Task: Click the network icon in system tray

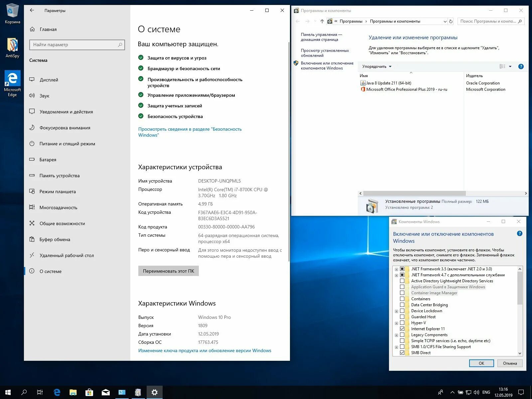Action: tap(468, 392)
